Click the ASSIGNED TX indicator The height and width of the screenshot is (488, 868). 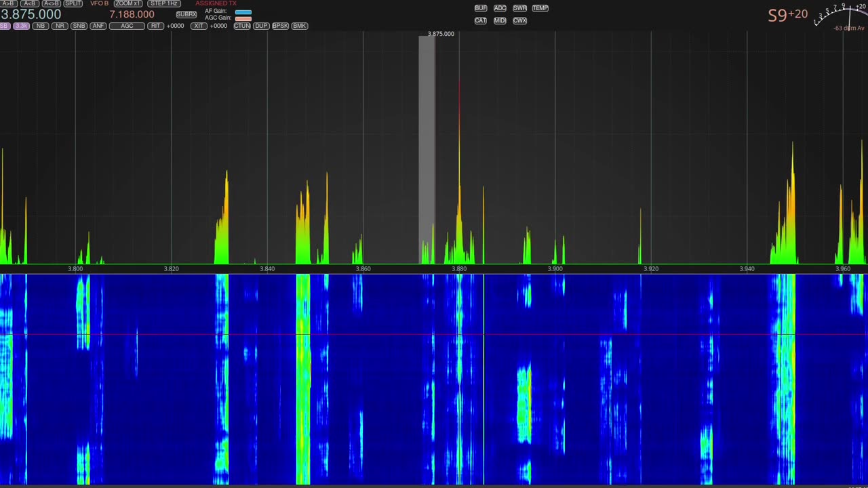point(216,3)
